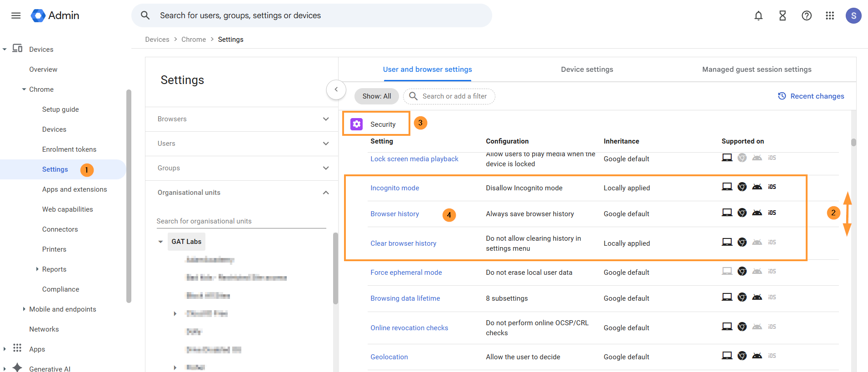The width and height of the screenshot is (868, 372).
Task: Click the Show: All filter chip
Action: tap(376, 96)
